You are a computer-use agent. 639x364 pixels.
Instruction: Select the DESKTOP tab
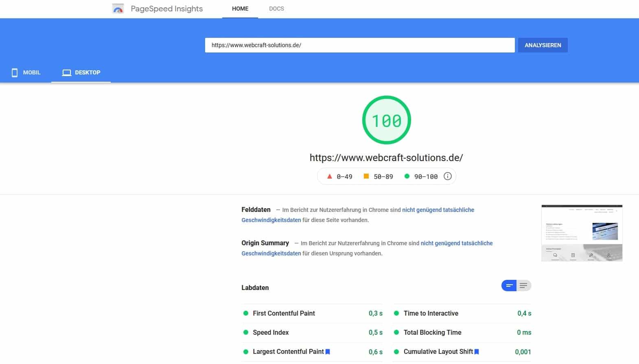tap(81, 73)
